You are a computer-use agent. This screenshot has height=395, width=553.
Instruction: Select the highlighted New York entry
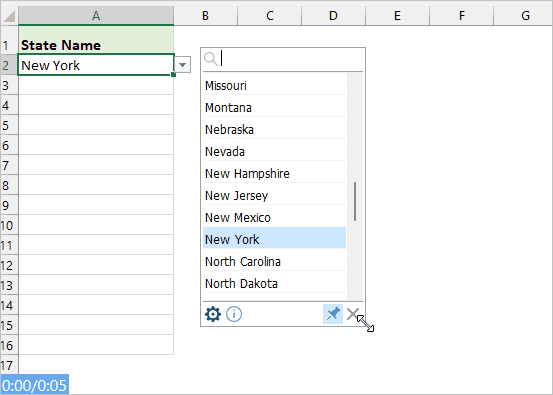click(x=274, y=239)
